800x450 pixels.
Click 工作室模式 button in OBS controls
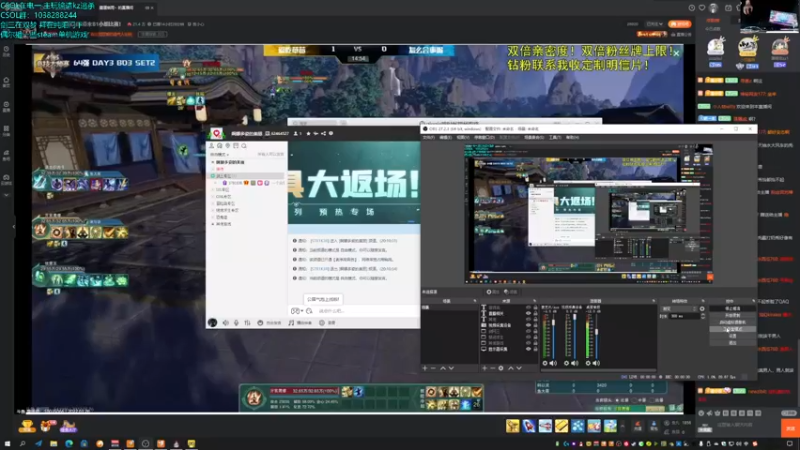[732, 329]
